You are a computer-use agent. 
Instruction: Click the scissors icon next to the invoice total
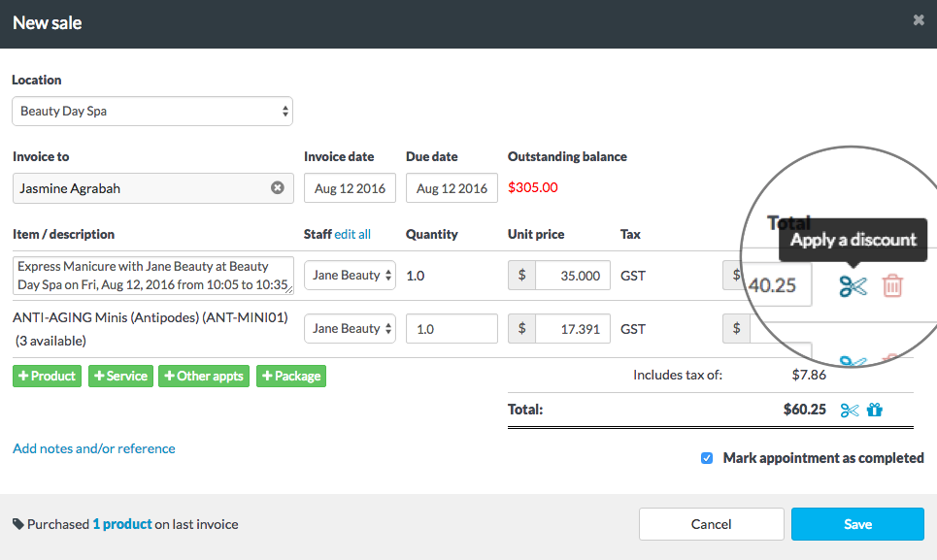coord(850,410)
